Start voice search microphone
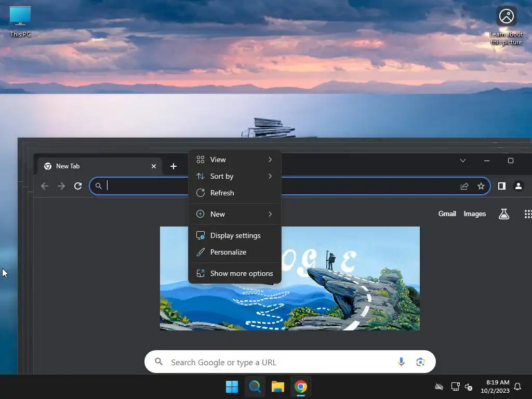 tap(401, 362)
